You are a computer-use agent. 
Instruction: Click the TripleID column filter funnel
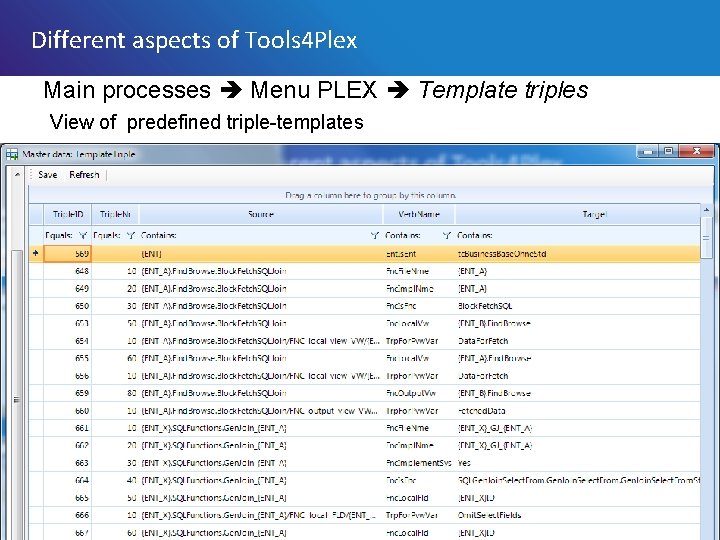click(x=83, y=236)
